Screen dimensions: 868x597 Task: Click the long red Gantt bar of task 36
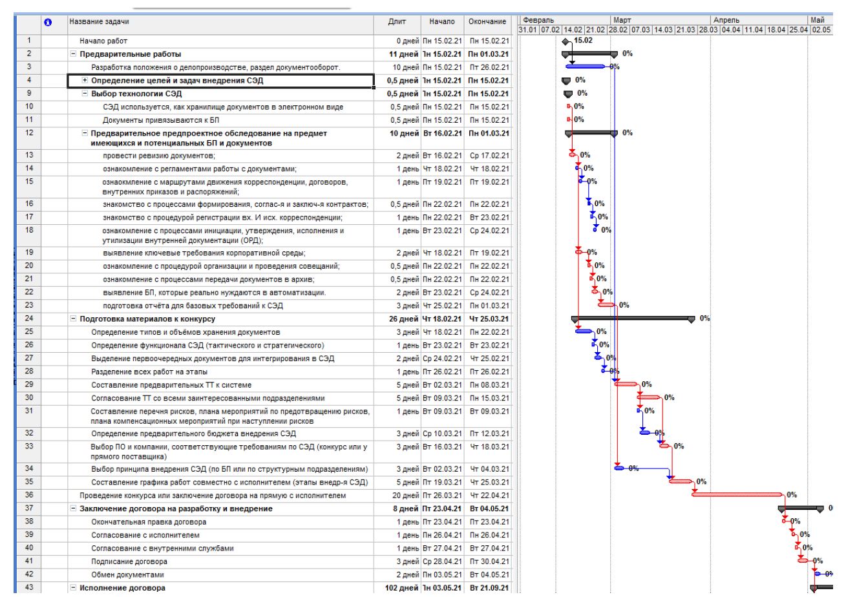click(737, 495)
